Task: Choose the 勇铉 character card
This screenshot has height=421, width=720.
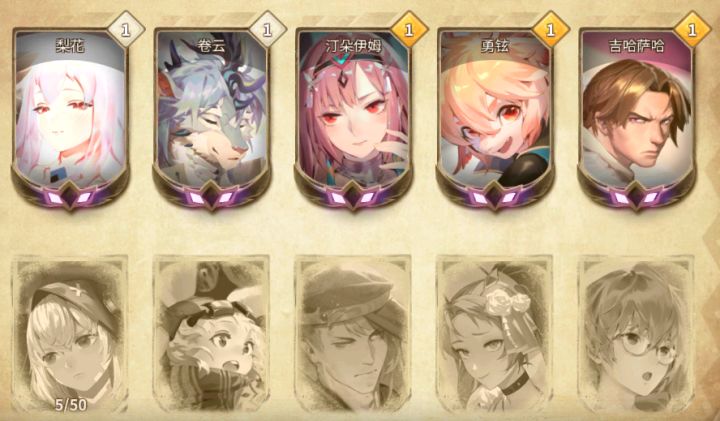Action: (495, 117)
